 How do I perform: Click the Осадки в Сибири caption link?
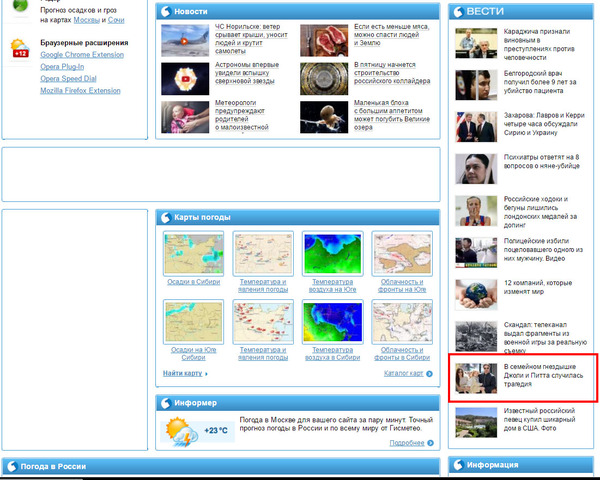pyautogui.click(x=194, y=282)
